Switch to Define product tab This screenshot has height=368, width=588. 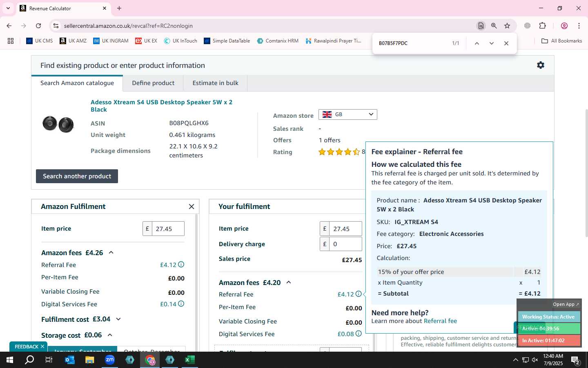(x=153, y=83)
